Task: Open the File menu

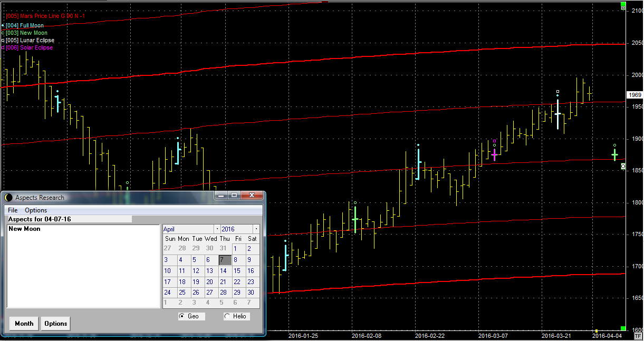Action: (x=13, y=210)
